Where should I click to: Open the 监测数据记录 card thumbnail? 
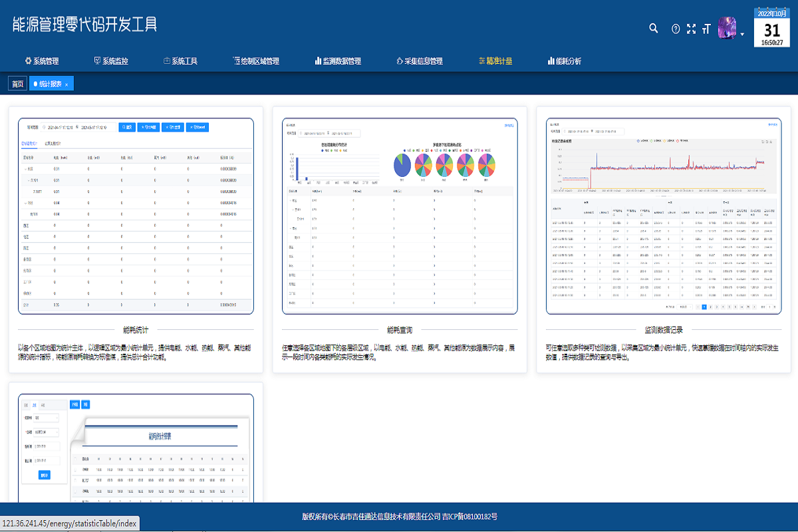point(664,216)
